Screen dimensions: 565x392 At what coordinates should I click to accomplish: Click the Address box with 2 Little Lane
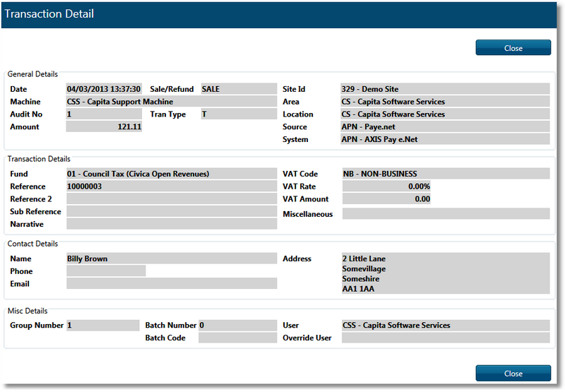445,273
